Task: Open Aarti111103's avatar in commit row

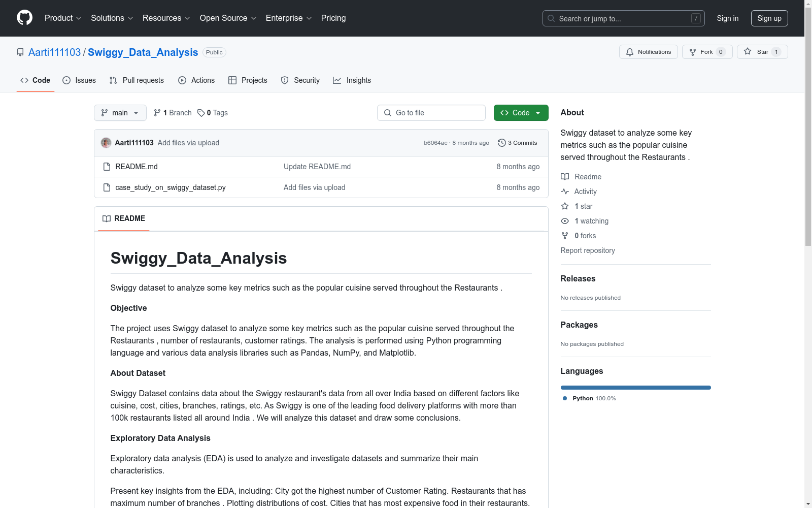Action: (x=106, y=143)
